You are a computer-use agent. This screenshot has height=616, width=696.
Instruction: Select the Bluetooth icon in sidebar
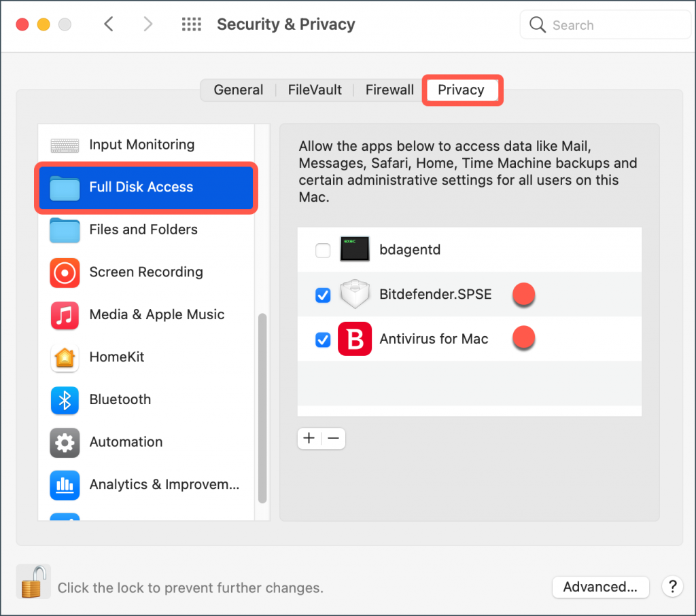[65, 401]
